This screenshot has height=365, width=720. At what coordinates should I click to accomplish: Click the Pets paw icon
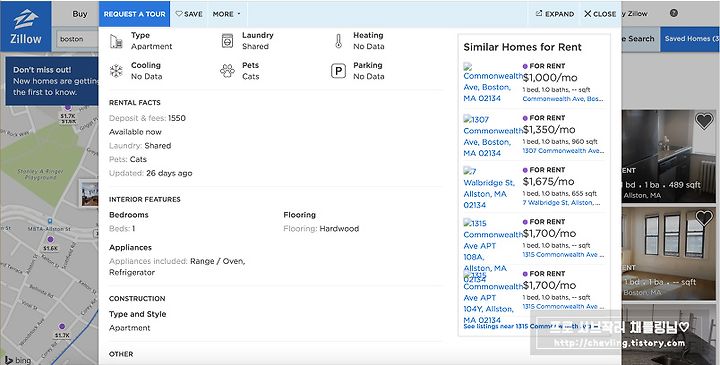pos(227,71)
